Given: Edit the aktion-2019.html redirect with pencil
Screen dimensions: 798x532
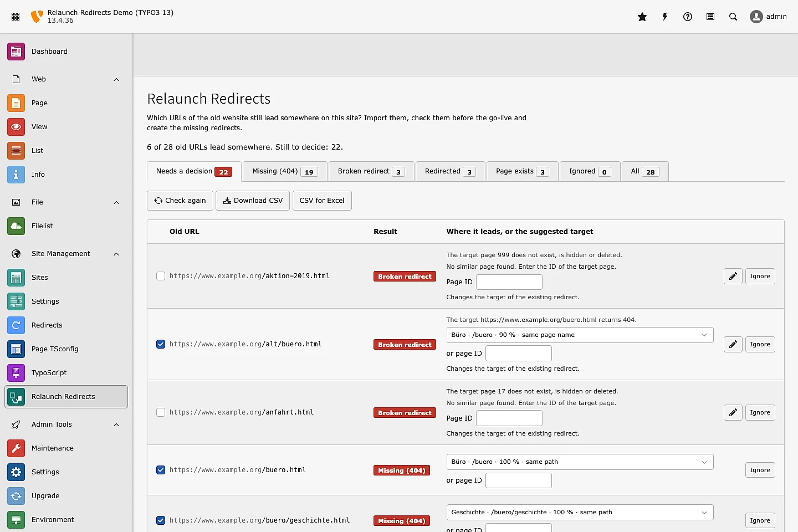Looking at the screenshot, I should (x=733, y=277).
